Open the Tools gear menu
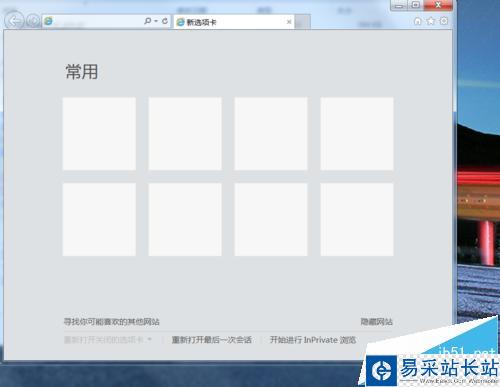Viewport: 500px width, 387px height. [x=444, y=21]
